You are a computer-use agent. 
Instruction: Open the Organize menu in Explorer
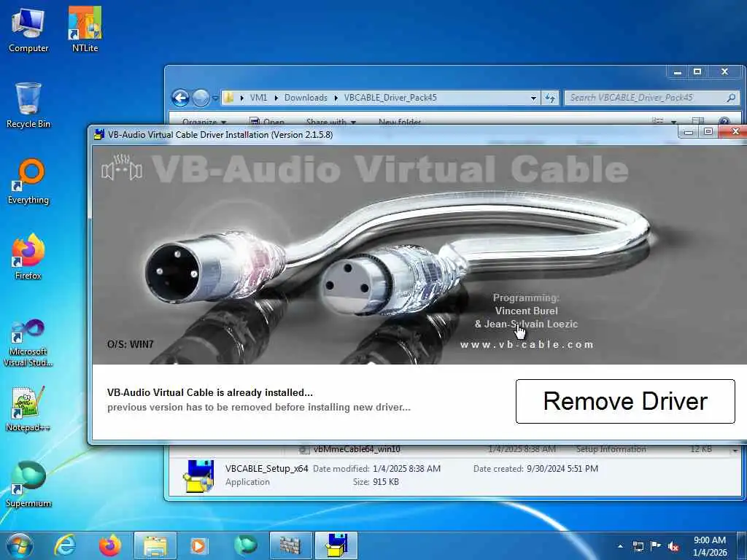(x=204, y=122)
